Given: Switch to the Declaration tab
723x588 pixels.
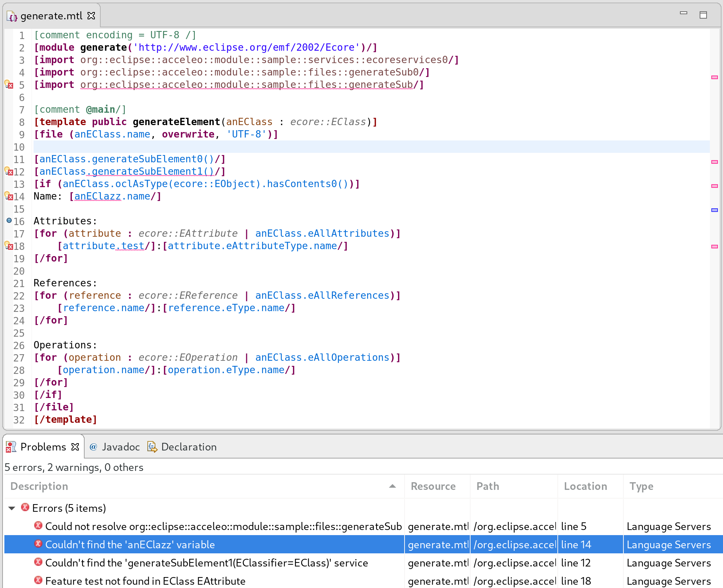Looking at the screenshot, I should pyautogui.click(x=189, y=446).
